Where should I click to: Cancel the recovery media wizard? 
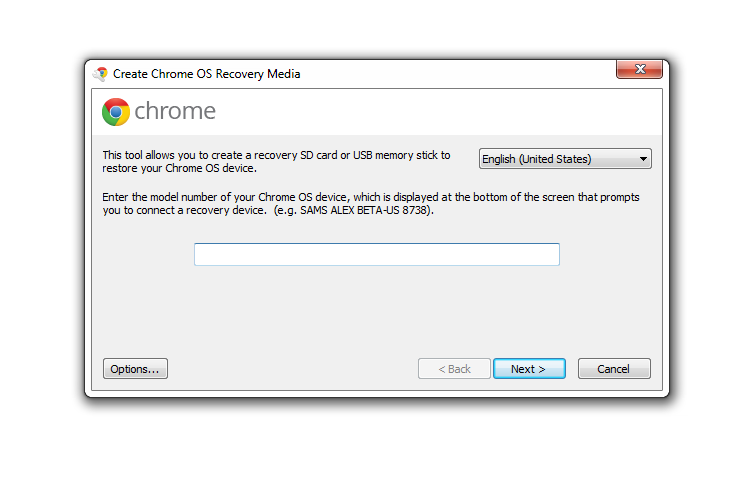point(614,369)
